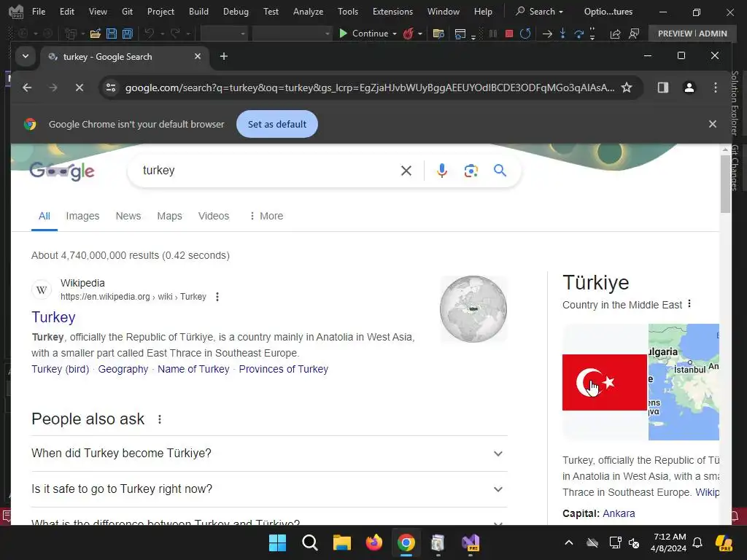
Task: Click the Open File folder icon
Action: [96, 34]
